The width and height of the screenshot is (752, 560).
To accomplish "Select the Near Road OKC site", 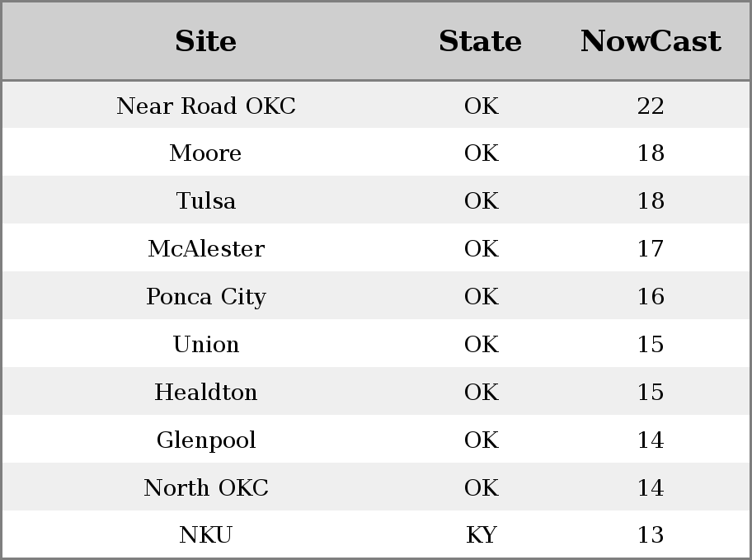I will click(206, 106).
